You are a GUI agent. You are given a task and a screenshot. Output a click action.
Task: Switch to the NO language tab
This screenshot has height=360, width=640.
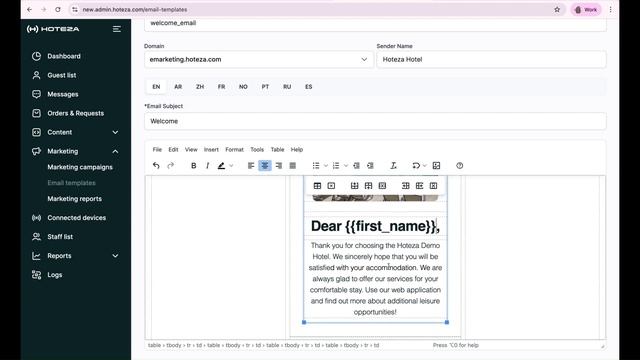tap(243, 87)
